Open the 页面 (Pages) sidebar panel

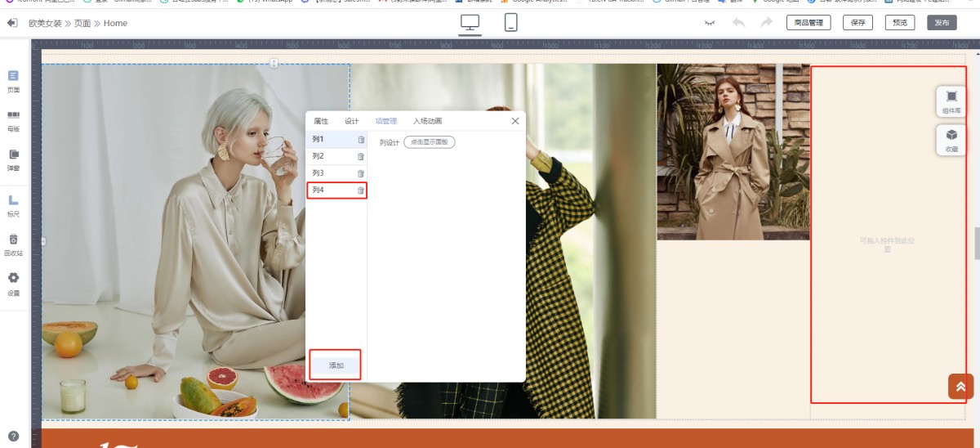point(13,81)
